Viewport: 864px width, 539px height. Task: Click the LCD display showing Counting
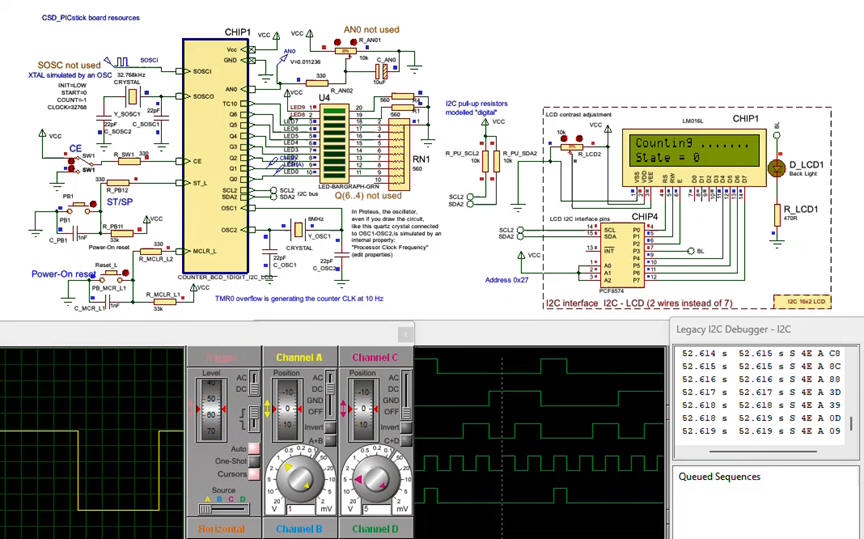(690, 150)
